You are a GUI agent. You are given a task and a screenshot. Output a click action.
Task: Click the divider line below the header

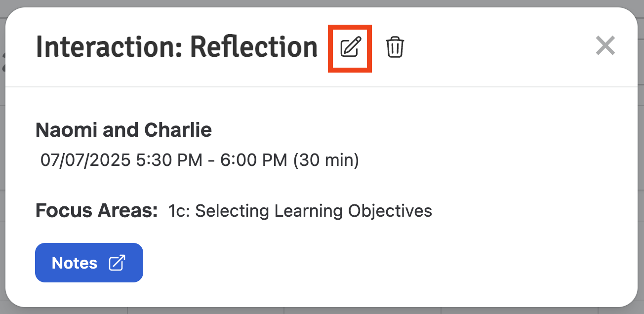point(321,87)
